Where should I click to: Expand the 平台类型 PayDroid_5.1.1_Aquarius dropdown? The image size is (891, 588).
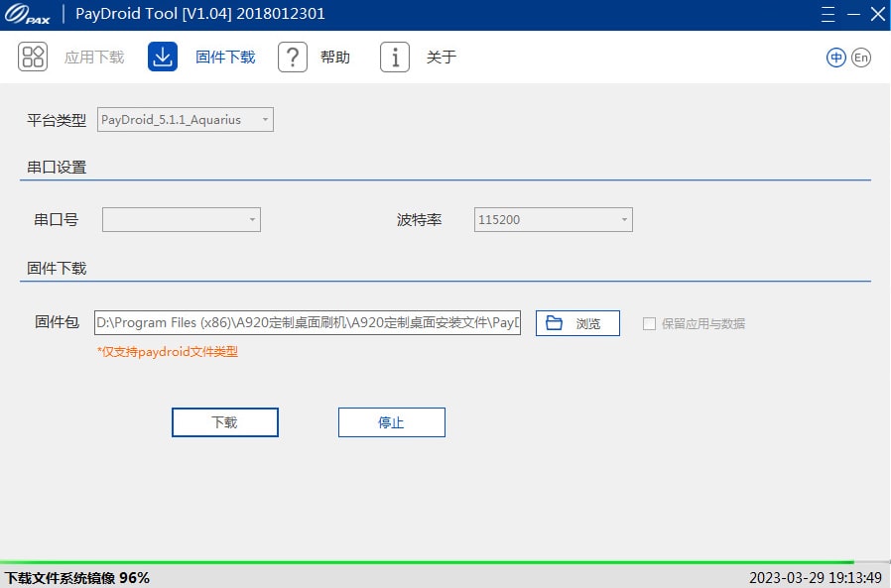point(186,120)
